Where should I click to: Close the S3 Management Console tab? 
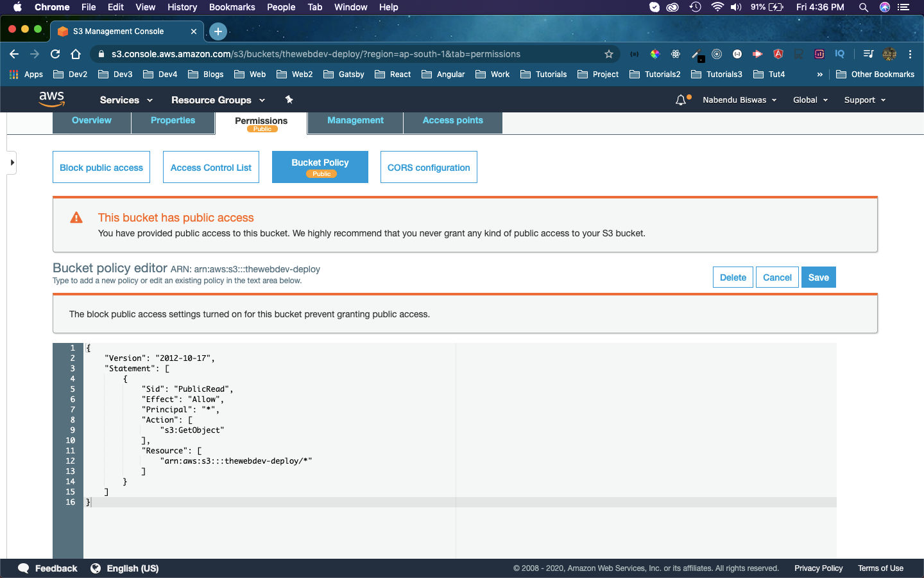[194, 31]
